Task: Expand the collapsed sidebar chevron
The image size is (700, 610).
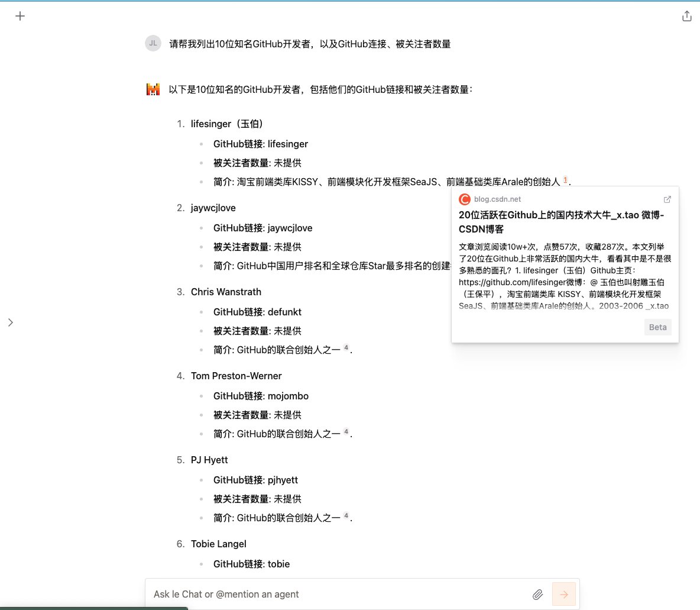Action: pyautogui.click(x=11, y=322)
